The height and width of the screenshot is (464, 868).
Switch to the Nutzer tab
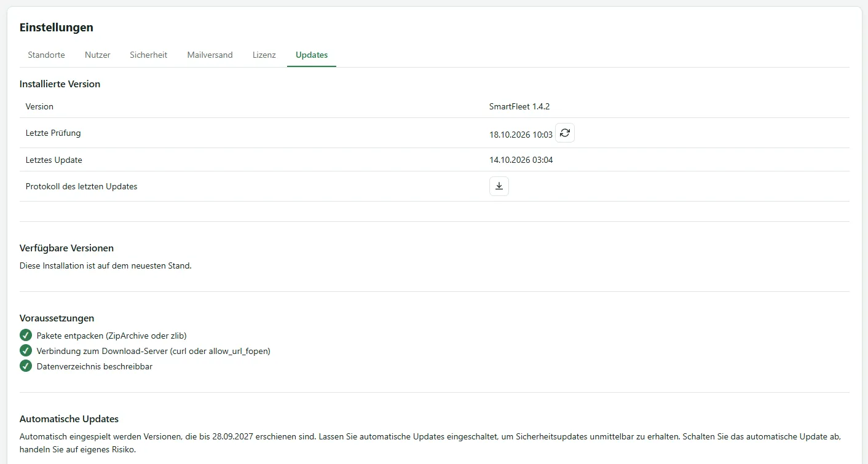coord(98,55)
